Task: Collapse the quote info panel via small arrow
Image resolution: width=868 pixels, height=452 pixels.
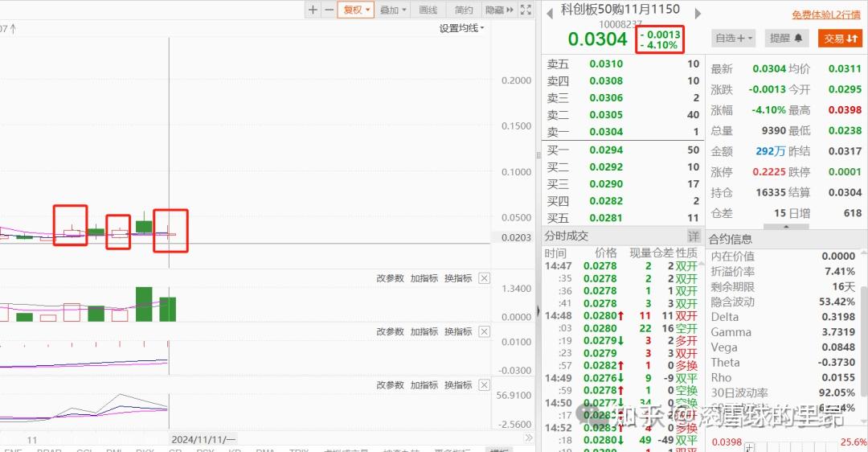Action: tap(786, 227)
